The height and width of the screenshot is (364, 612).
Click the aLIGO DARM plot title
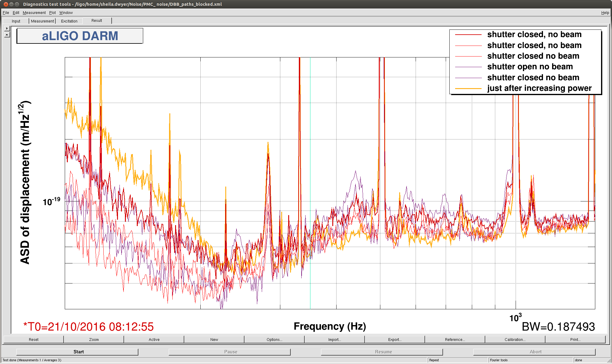pos(80,36)
